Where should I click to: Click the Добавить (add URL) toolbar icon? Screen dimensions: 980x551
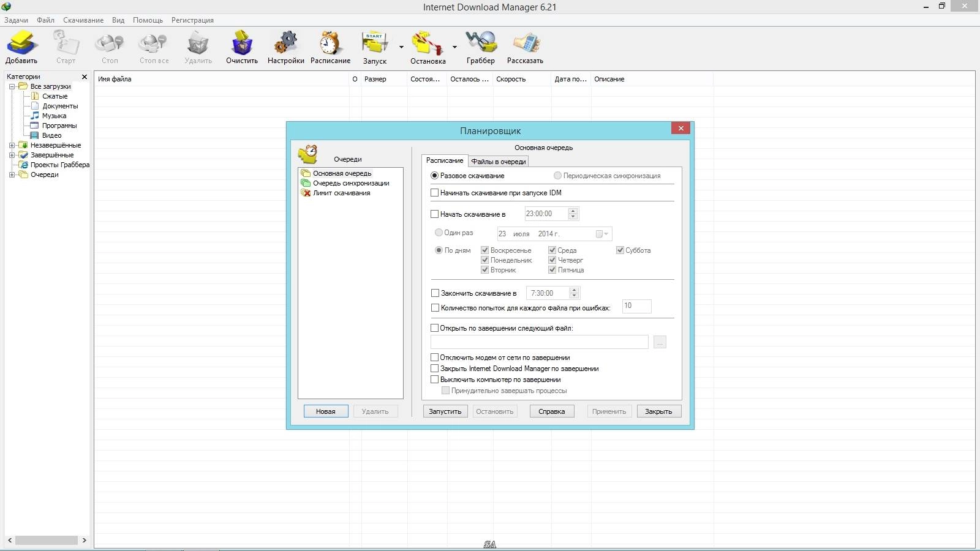(22, 43)
